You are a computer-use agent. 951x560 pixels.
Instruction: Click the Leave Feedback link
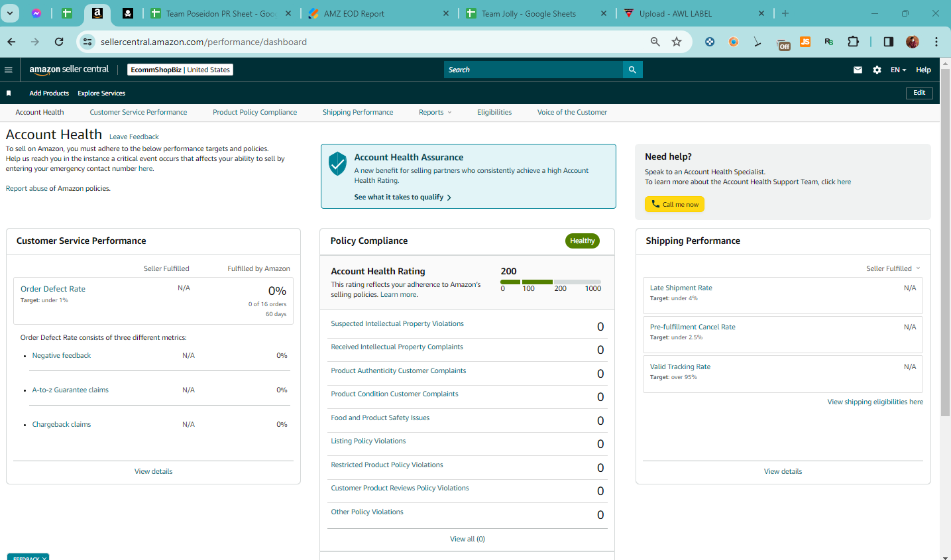pyautogui.click(x=134, y=137)
